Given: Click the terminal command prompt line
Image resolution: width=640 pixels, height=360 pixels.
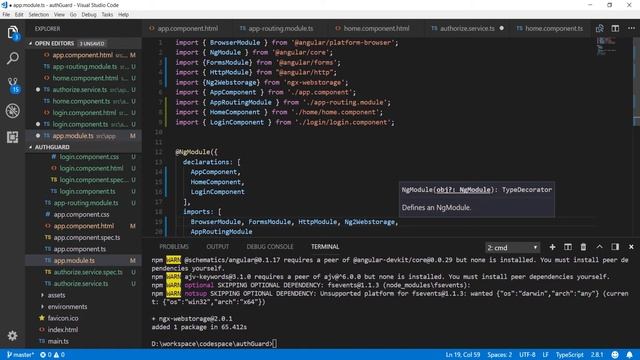Looking at the screenshot, I should (x=214, y=344).
